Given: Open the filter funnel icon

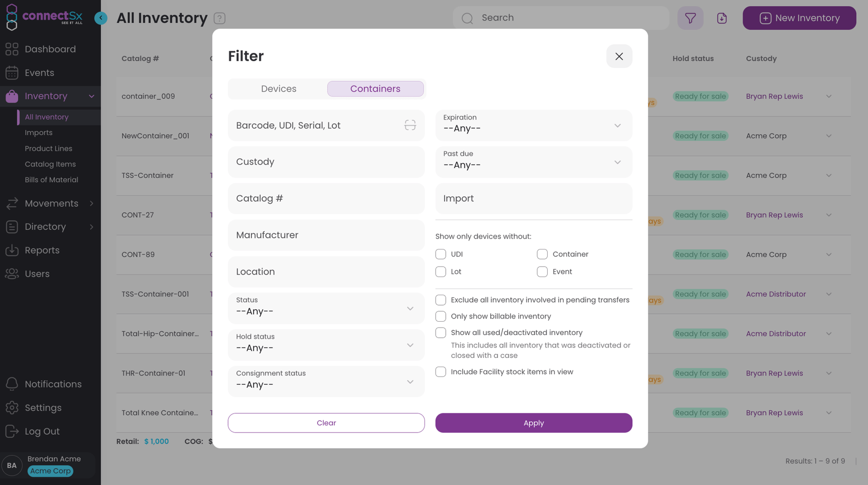Looking at the screenshot, I should click(690, 18).
